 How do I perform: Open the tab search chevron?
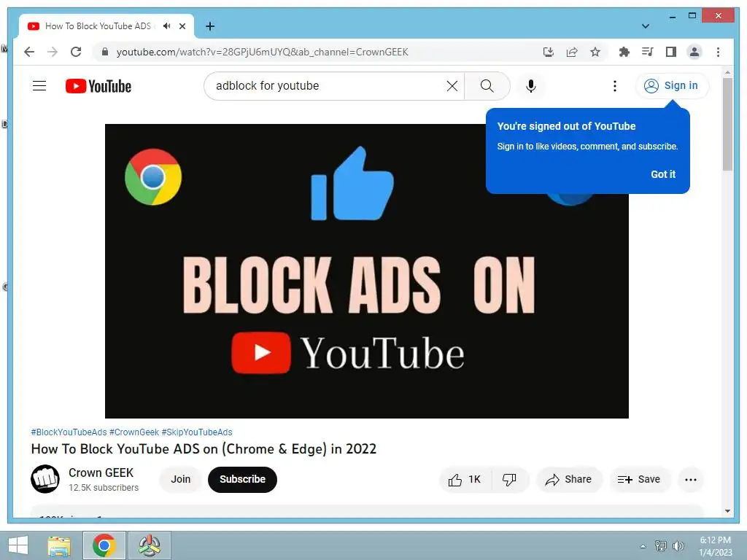tap(646, 26)
